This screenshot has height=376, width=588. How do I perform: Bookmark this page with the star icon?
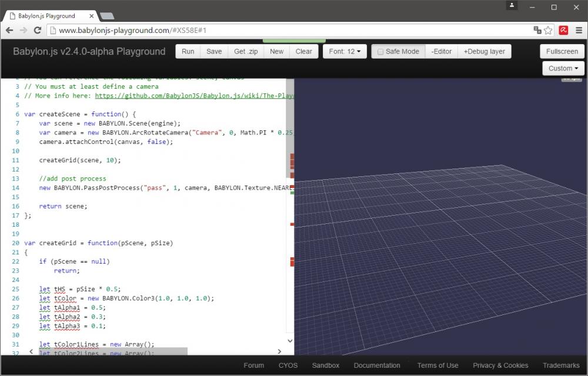(x=548, y=31)
